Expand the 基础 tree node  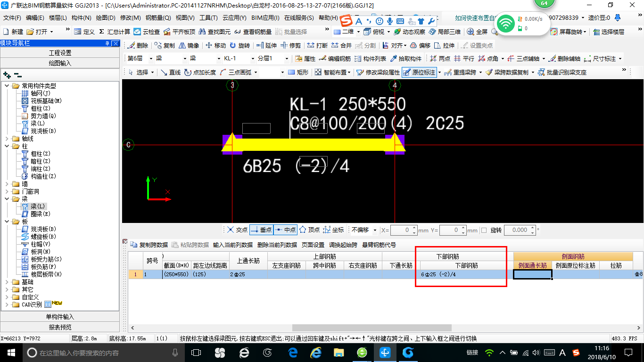7,282
